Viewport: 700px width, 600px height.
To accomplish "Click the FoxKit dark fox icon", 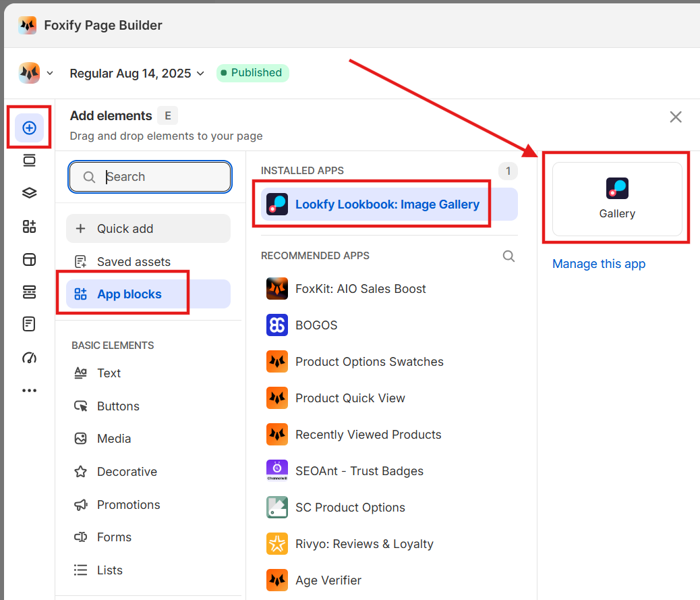I will [x=277, y=289].
